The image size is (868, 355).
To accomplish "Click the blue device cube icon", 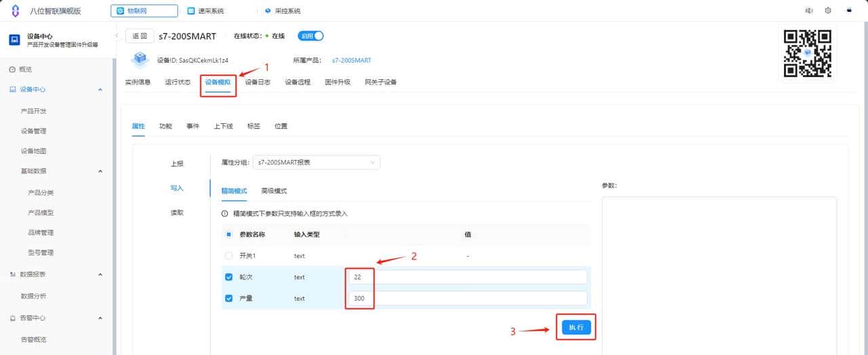I will (140, 60).
